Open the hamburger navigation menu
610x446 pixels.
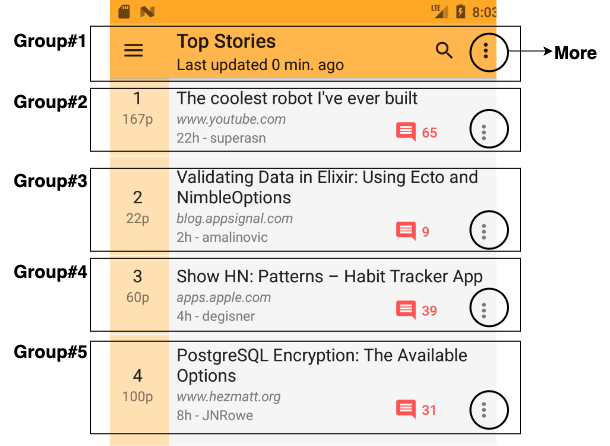(133, 51)
